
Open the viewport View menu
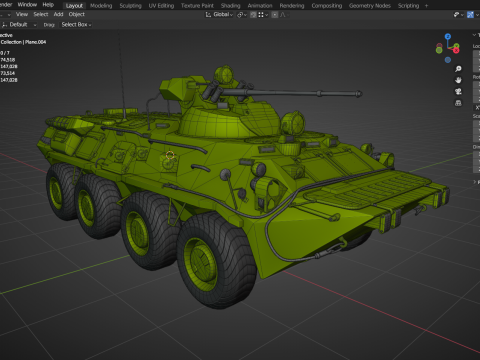22,14
